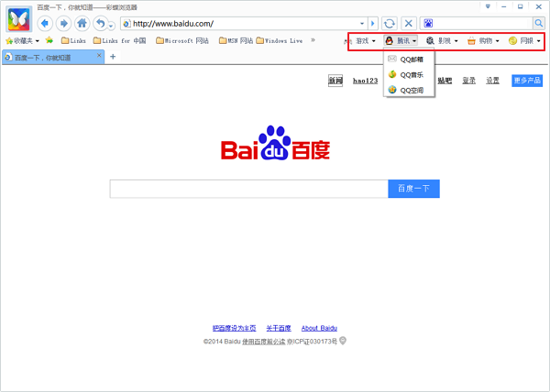Viewport: 550px width, 392px height.
Task: Open the 使用百度前必读 link
Action: point(264,342)
